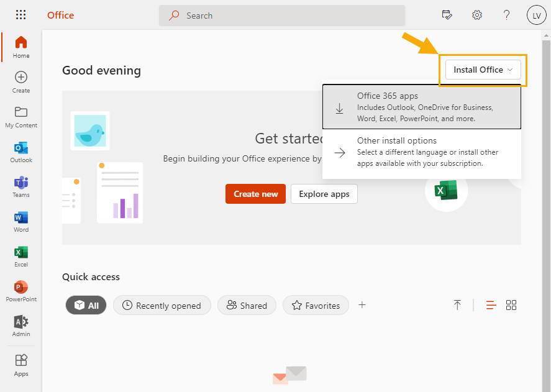Open Create in the sidebar
Screen dimensions: 551x392
tap(21, 82)
